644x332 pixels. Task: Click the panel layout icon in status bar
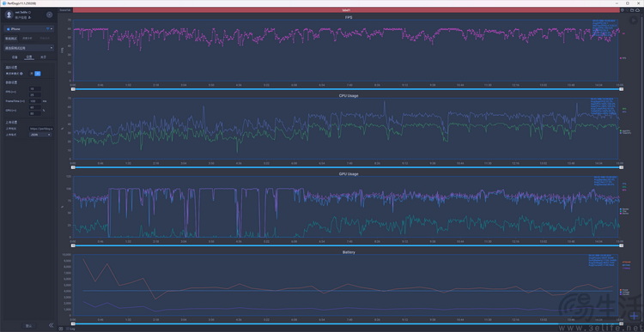coord(61,329)
